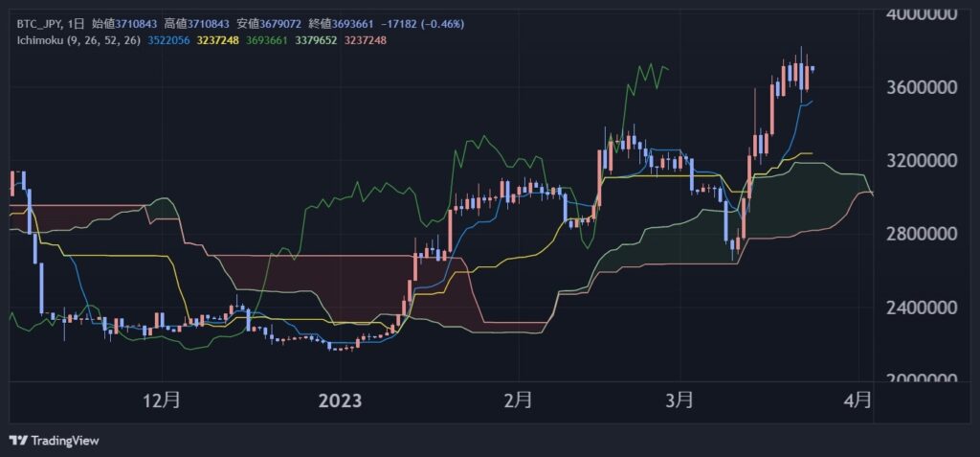Click the 2月 time axis label

click(518, 400)
